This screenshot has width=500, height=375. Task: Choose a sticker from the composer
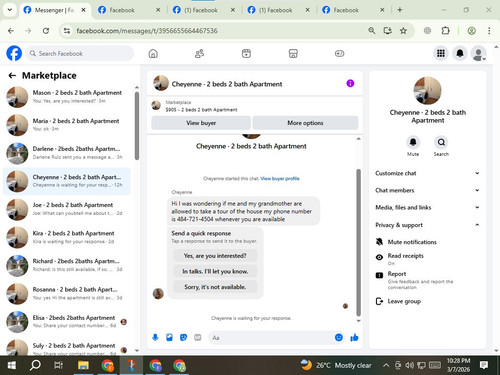click(183, 337)
